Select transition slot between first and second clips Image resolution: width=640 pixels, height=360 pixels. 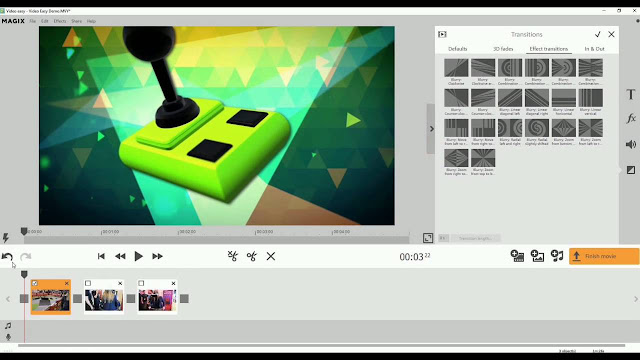point(78,299)
